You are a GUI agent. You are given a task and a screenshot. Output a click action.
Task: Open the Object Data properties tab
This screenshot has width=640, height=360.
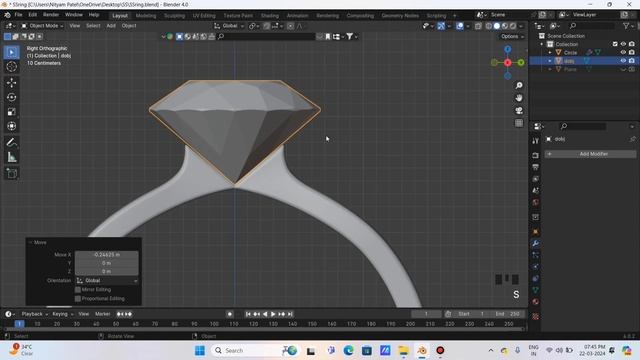click(536, 290)
